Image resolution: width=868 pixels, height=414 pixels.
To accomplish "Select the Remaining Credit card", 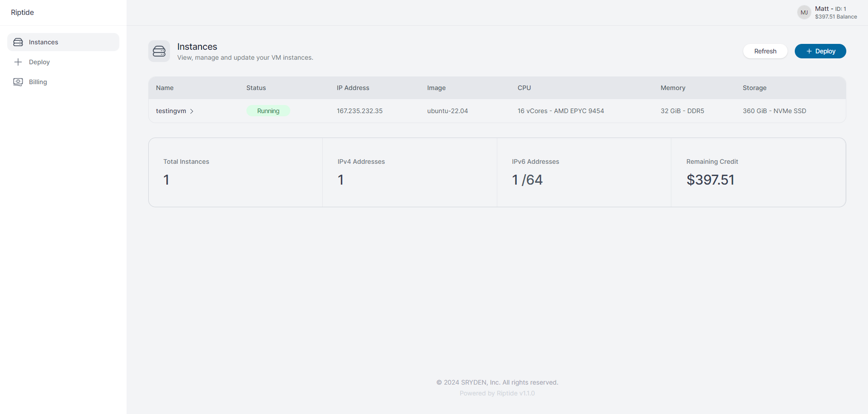I will click(x=758, y=172).
